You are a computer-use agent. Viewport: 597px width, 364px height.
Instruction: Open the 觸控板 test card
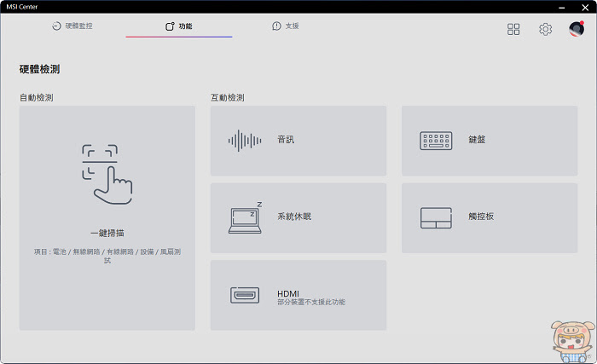pos(490,217)
